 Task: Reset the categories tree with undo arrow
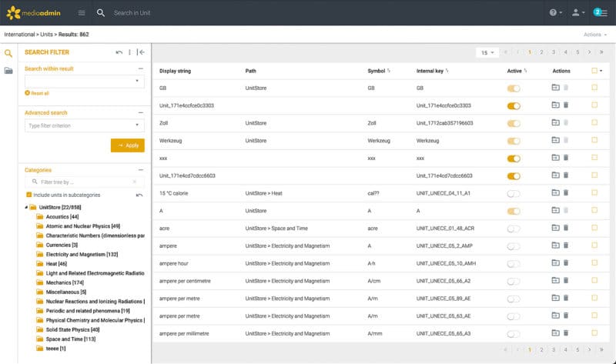click(x=139, y=195)
